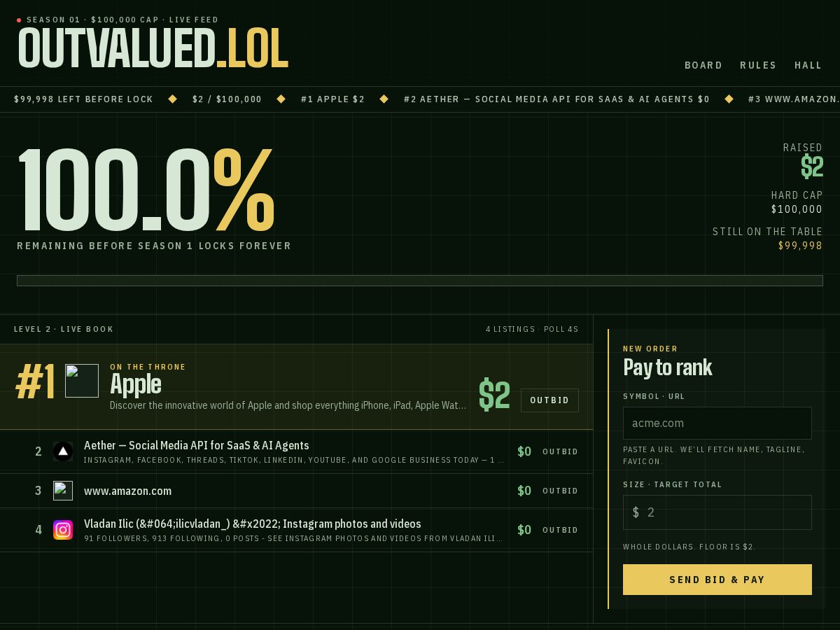Open the HALL nav link
Image resolution: width=840 pixels, height=630 pixels.
coord(808,65)
